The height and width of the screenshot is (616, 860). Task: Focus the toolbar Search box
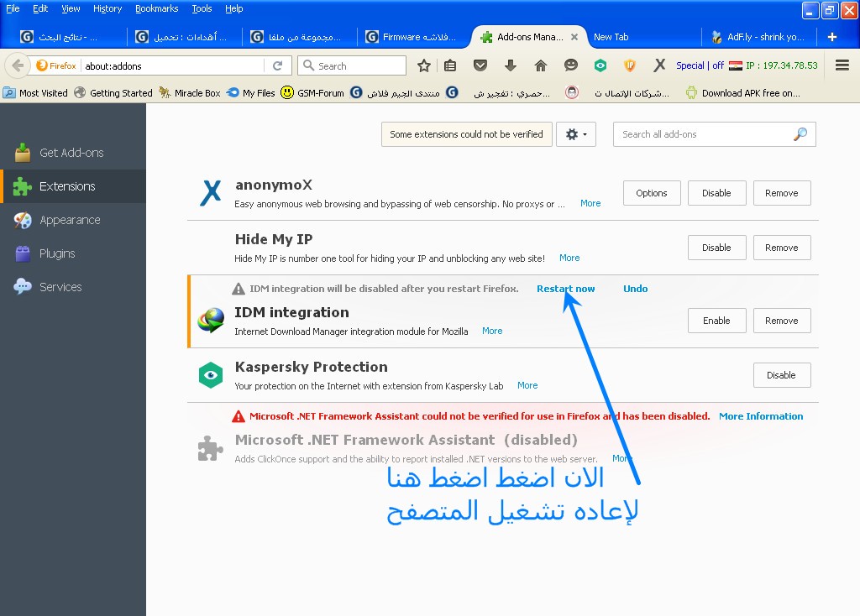(x=352, y=65)
